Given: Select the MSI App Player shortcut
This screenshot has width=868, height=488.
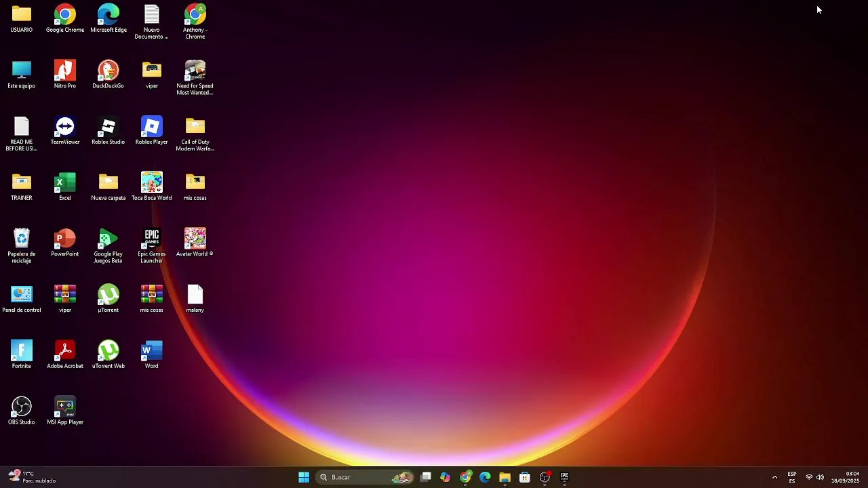Looking at the screenshot, I should [65, 411].
